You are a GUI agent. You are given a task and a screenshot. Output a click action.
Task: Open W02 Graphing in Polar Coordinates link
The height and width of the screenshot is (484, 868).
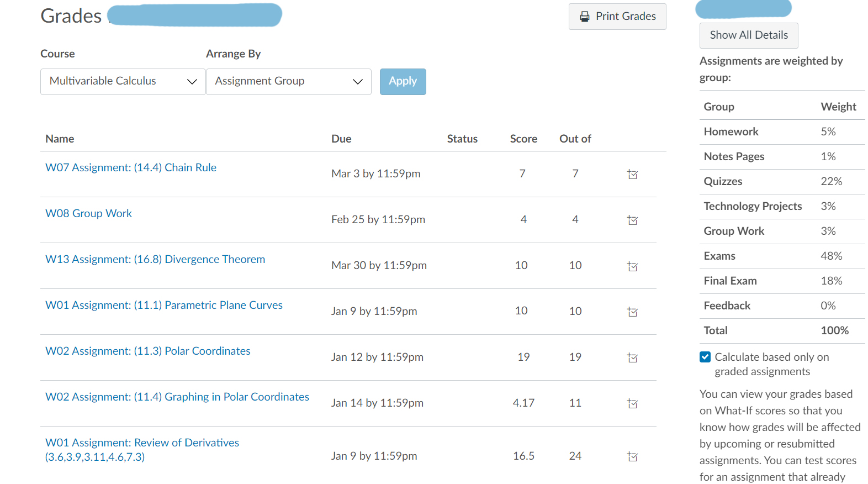coord(177,397)
